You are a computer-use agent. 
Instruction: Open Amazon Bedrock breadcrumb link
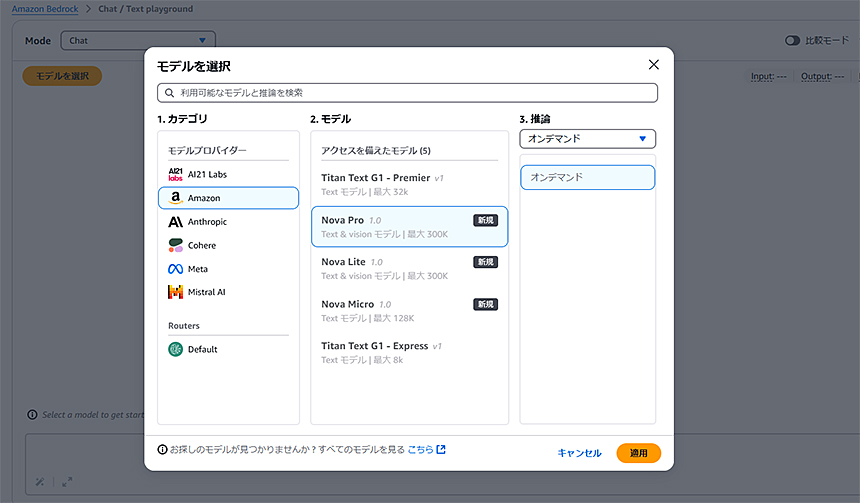(45, 9)
